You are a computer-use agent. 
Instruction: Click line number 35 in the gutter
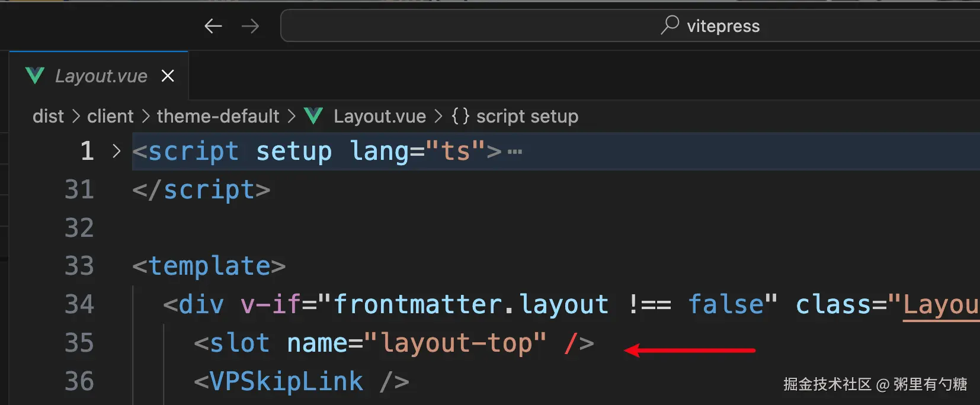coord(79,343)
